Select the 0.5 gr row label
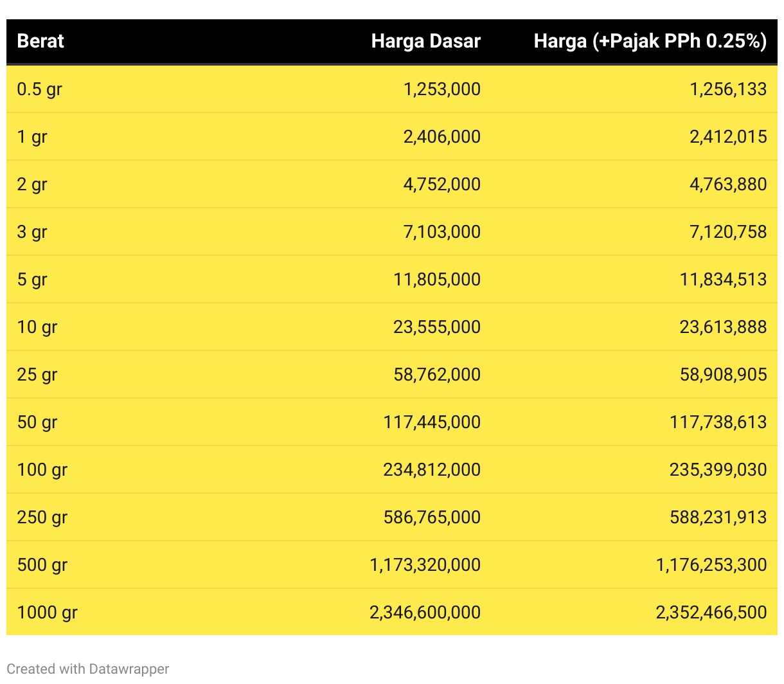Screen dimensions: 784x684 click(39, 89)
